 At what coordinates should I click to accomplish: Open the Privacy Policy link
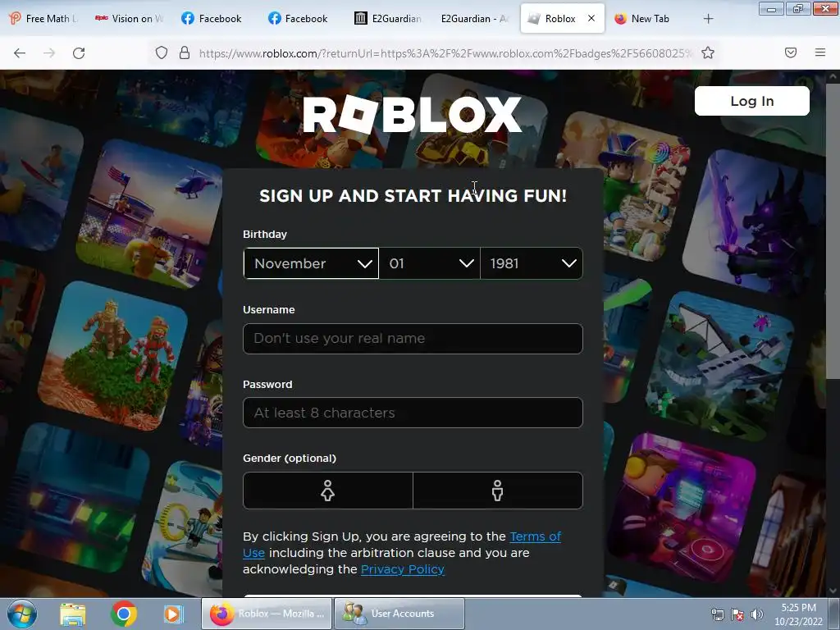coord(402,569)
